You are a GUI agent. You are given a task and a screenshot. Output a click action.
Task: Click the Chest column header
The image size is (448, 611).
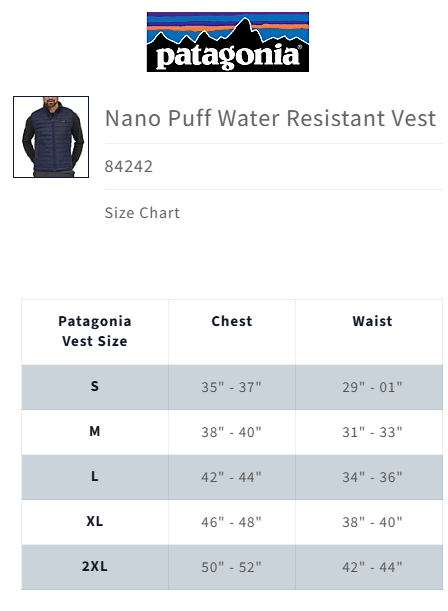(x=232, y=321)
